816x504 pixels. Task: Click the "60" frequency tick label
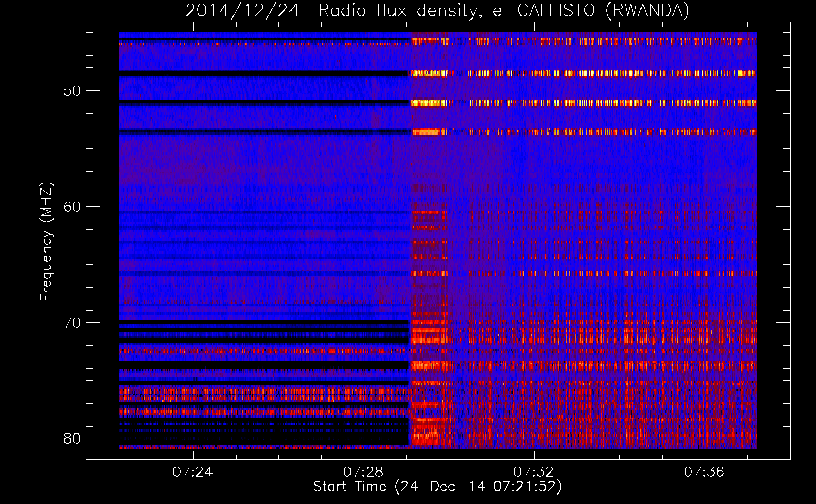72,207
